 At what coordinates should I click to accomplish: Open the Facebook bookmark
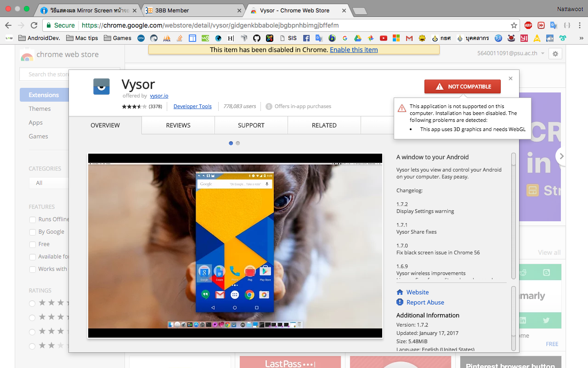coord(306,38)
